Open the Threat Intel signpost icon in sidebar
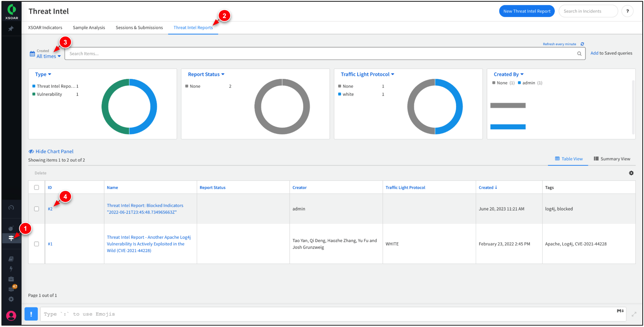Screen dimensions: 644x327 (x=11, y=238)
